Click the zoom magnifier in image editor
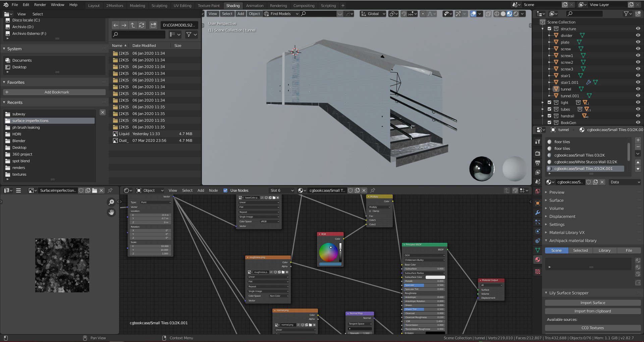The image size is (644, 342). tap(111, 202)
